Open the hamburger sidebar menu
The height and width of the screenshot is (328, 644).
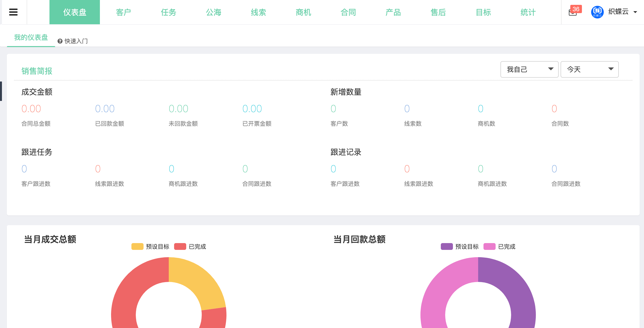pos(13,12)
